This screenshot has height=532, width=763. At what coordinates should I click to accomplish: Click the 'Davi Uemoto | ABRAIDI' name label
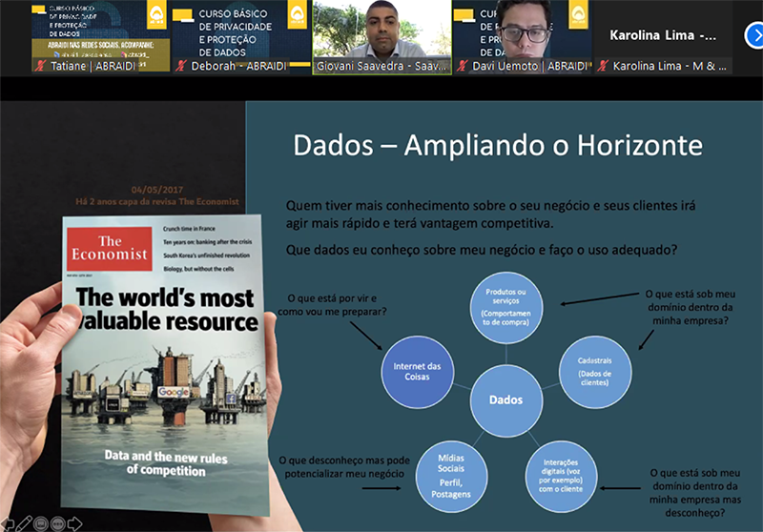click(529, 66)
